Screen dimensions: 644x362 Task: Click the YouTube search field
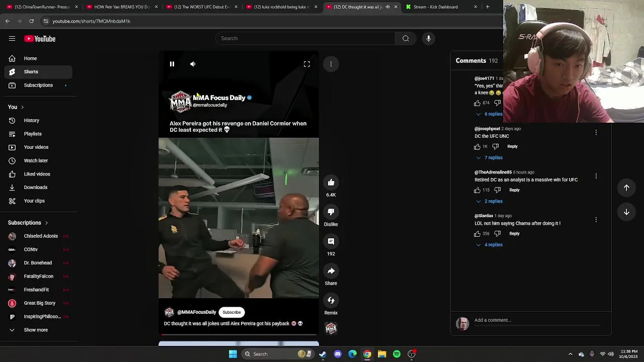[305, 39]
